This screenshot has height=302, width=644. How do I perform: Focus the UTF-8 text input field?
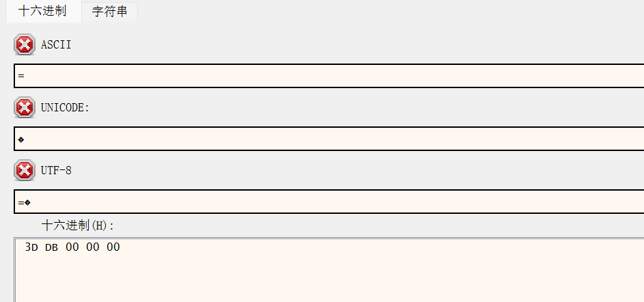click(x=328, y=202)
